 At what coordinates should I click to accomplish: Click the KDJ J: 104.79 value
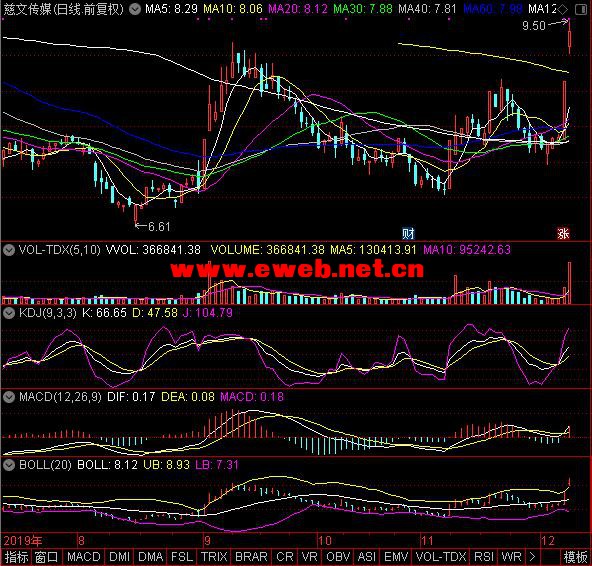(x=208, y=313)
